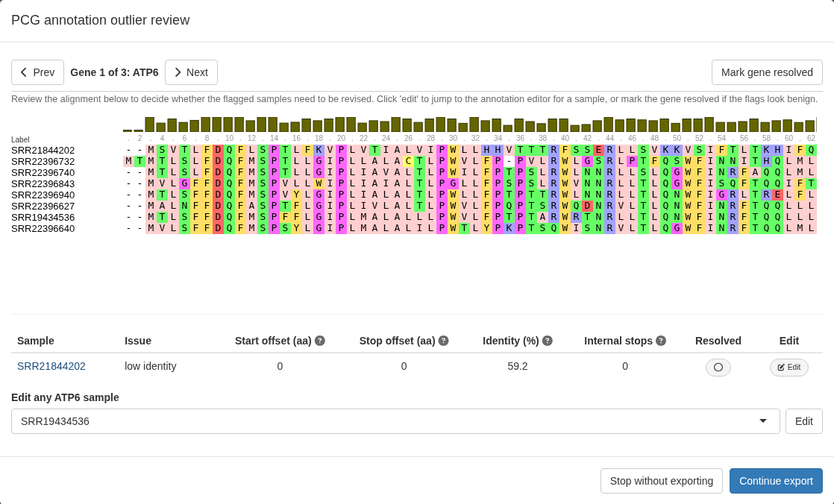Click the Label header above the alignment rows

point(20,139)
